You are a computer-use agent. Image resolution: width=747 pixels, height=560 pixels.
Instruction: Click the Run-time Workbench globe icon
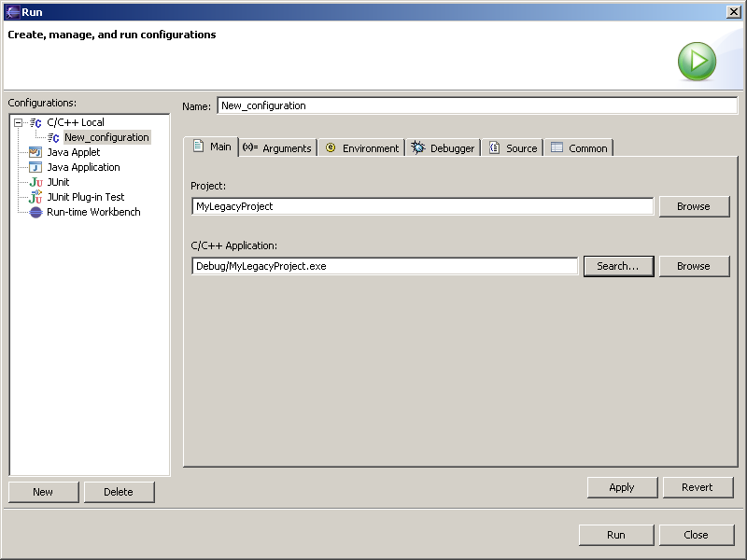35,212
